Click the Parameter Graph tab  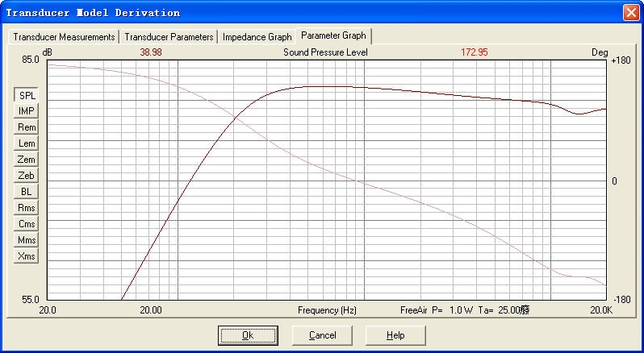pyautogui.click(x=333, y=35)
